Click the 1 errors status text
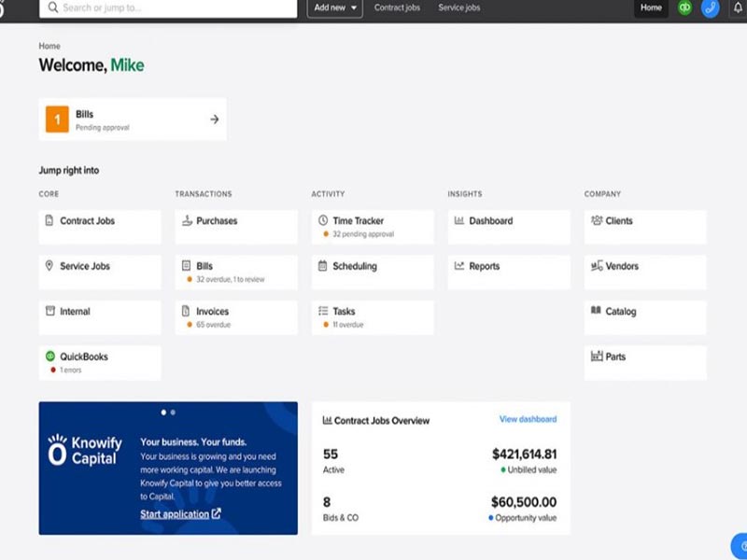The width and height of the screenshot is (747, 560). (x=71, y=370)
